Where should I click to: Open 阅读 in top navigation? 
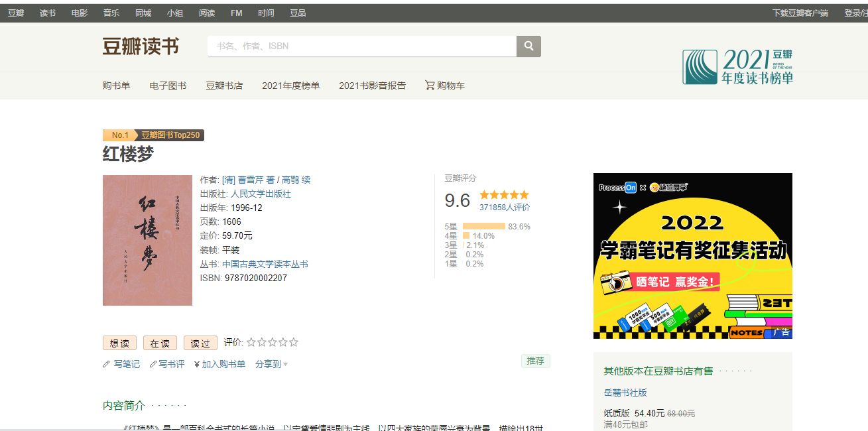click(x=207, y=13)
